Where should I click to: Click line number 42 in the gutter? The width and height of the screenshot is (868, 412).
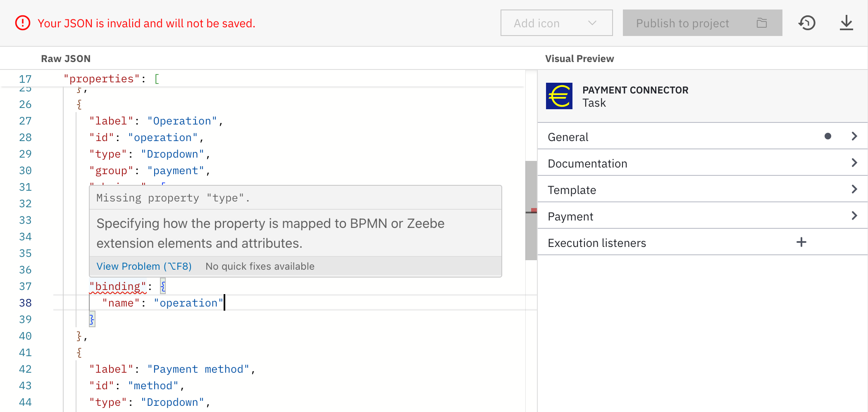(25, 369)
